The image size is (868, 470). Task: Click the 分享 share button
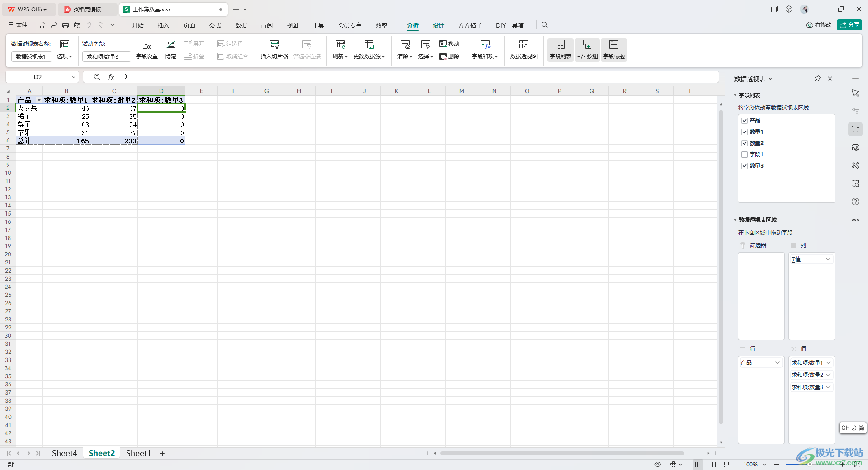[849, 25]
